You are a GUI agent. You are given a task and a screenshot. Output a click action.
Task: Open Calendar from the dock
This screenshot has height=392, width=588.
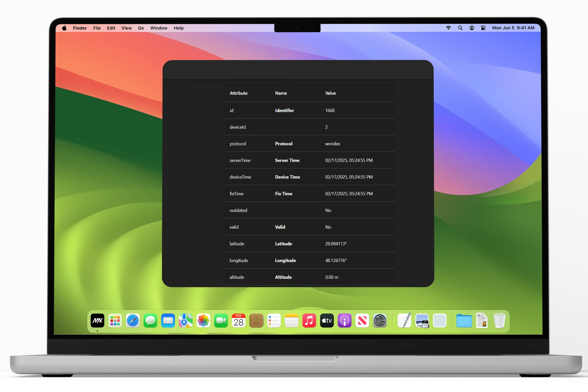(239, 320)
